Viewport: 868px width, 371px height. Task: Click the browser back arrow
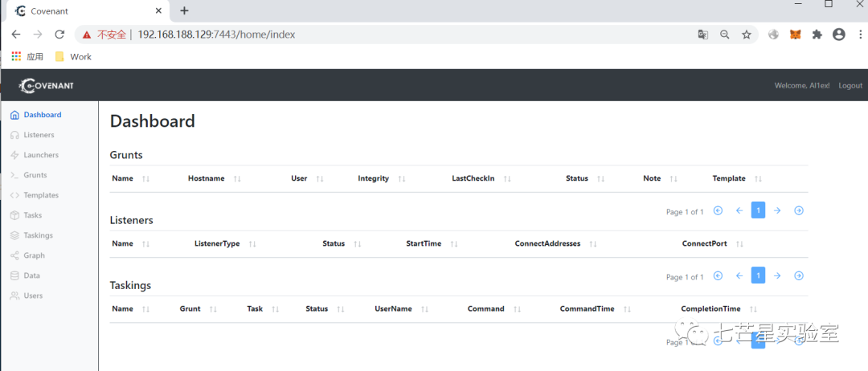tap(15, 35)
